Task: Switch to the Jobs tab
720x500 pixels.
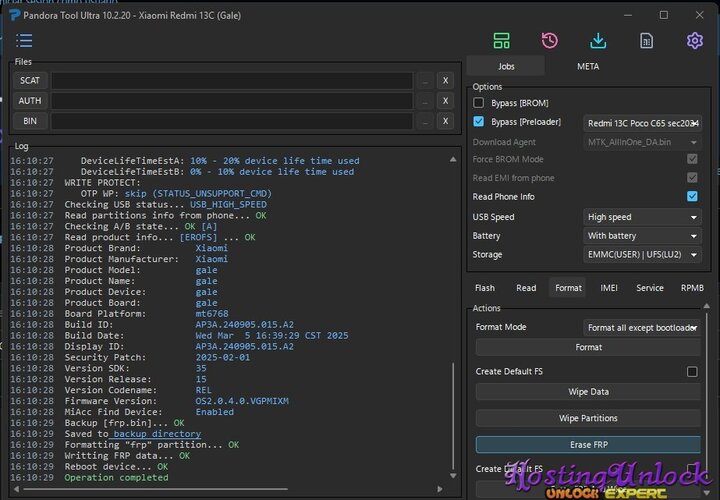Action: pos(506,67)
